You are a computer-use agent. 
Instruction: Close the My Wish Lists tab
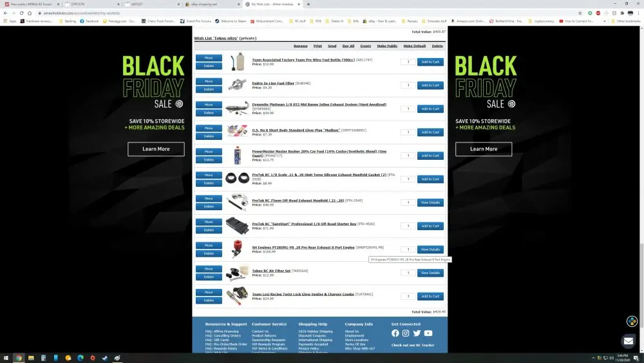tap(299, 4)
